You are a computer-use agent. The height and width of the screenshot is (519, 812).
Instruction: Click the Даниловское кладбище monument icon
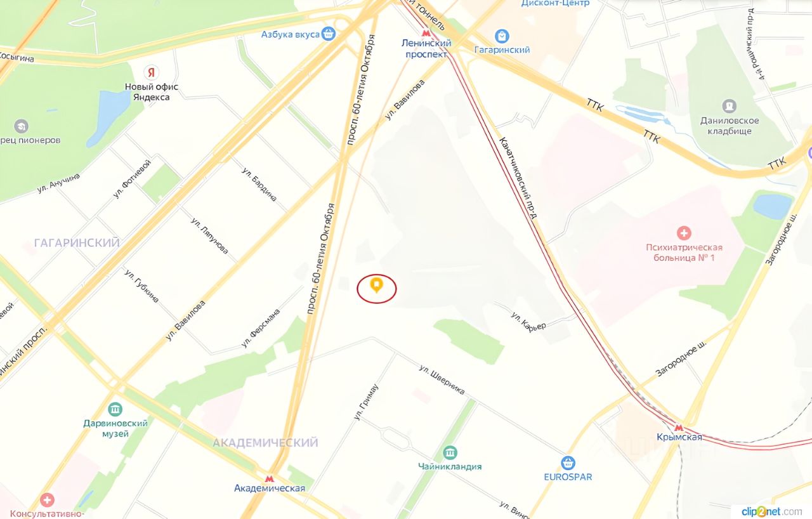pos(730,106)
